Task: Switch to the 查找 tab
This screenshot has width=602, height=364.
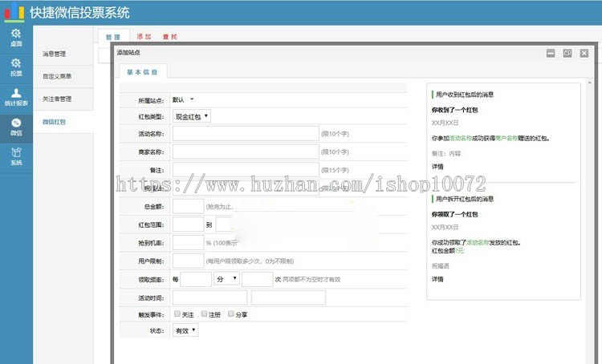Action: point(169,36)
